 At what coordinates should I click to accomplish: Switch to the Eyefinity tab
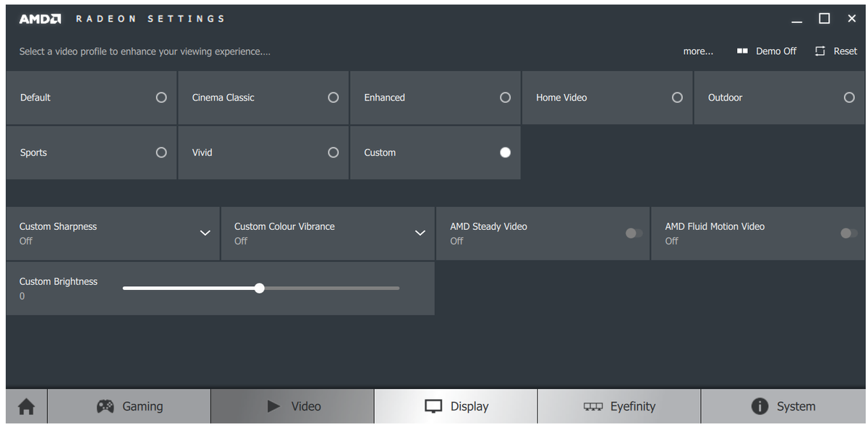[x=632, y=406]
